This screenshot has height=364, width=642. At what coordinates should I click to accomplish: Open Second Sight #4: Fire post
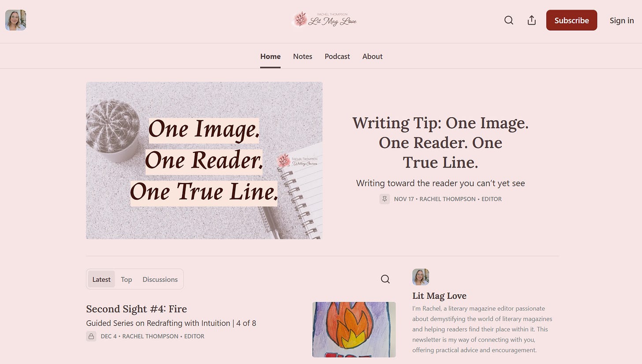[x=137, y=308]
